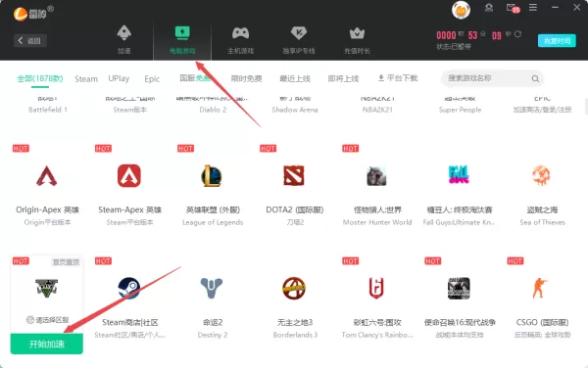588x368 pixels.
Task: Filter games by UPlay category
Action: [119, 78]
